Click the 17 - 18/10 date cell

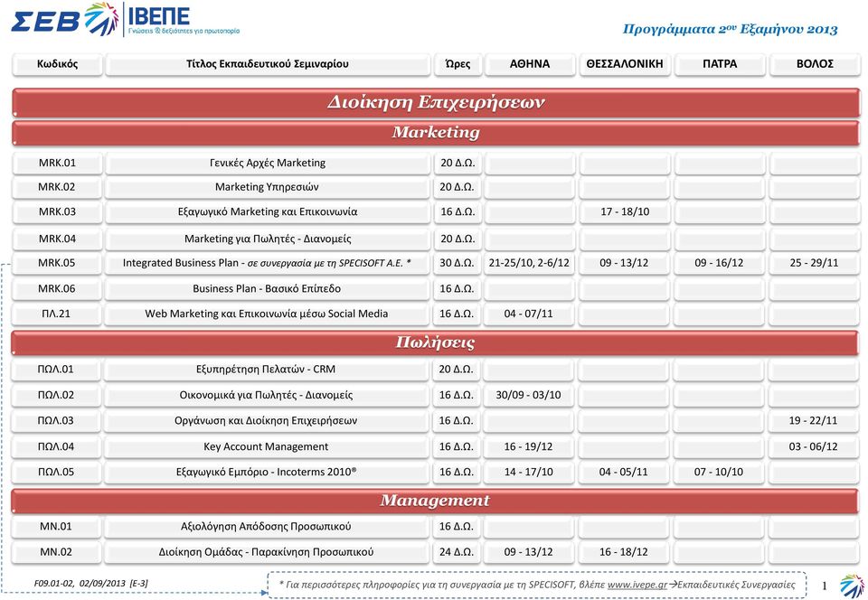tap(625, 211)
